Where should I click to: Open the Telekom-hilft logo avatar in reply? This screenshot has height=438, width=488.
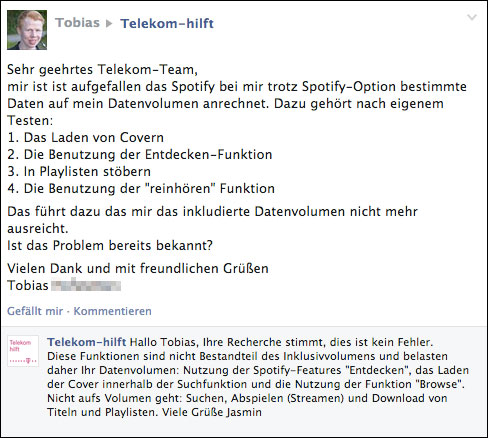point(23,351)
